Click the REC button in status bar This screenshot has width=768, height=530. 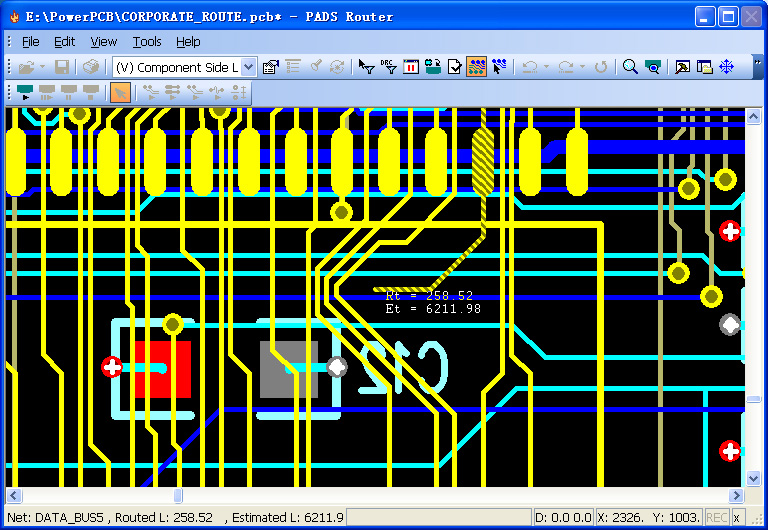717,517
